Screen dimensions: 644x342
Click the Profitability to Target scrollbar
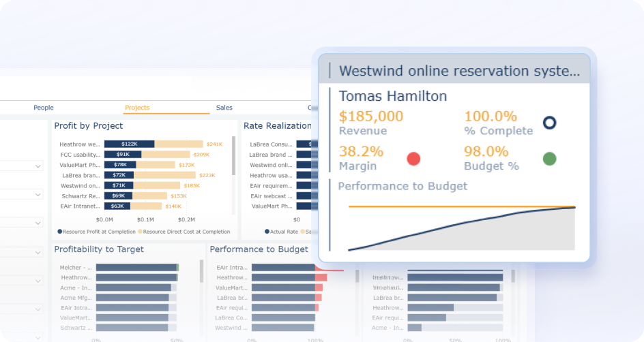click(x=201, y=271)
